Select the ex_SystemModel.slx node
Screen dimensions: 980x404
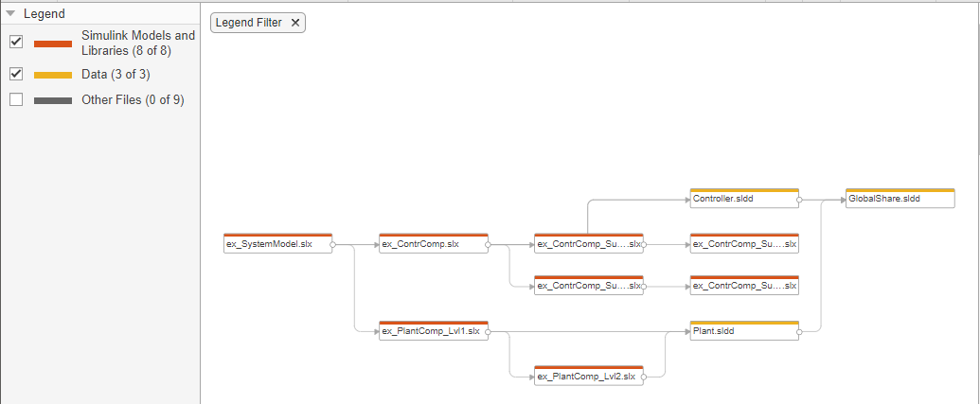click(276, 244)
